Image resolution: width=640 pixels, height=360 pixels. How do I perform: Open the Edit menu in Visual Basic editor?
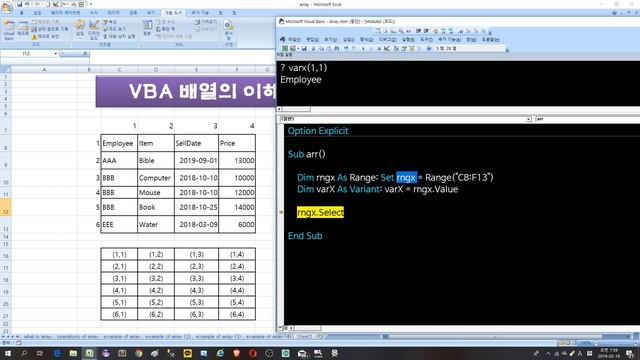(x=312, y=40)
